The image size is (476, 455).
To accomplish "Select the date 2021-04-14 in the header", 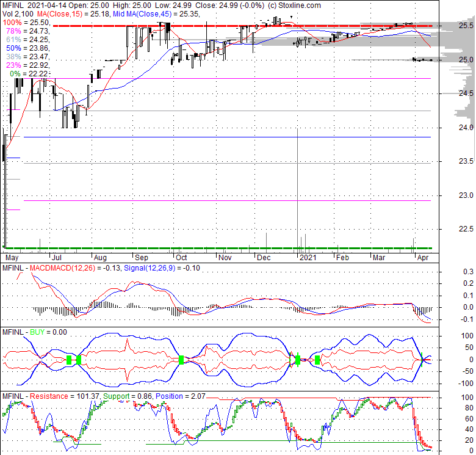I will pyautogui.click(x=47, y=5).
